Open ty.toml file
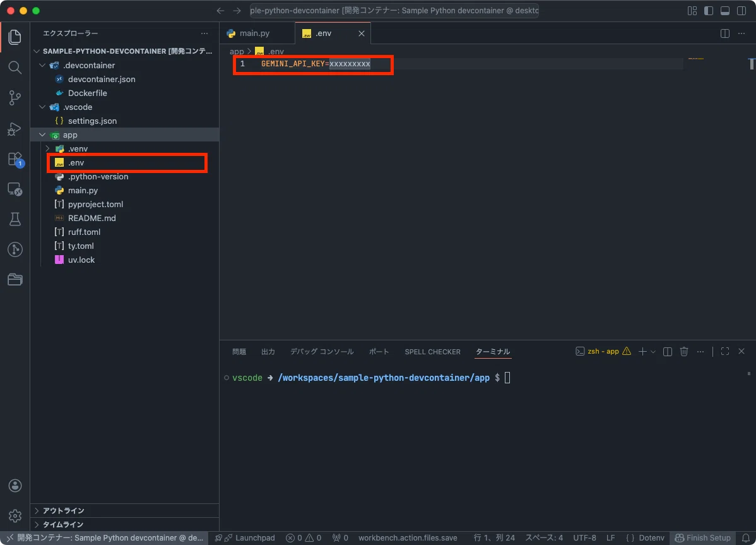 (81, 246)
